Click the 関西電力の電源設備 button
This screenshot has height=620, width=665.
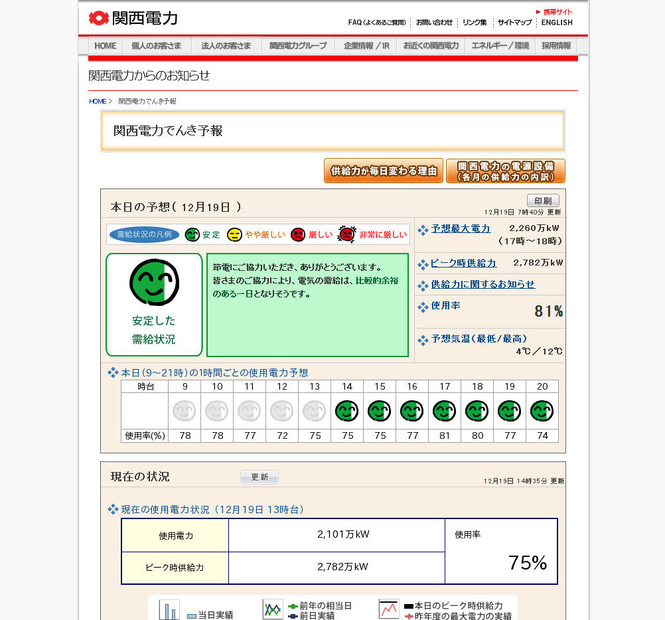506,171
